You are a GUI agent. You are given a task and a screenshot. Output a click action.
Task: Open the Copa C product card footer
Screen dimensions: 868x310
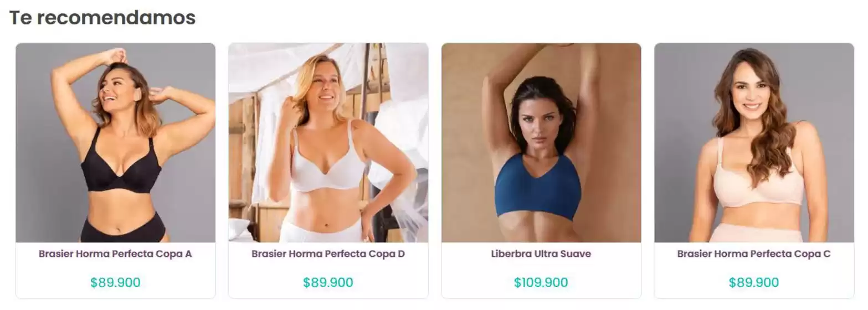(x=754, y=270)
